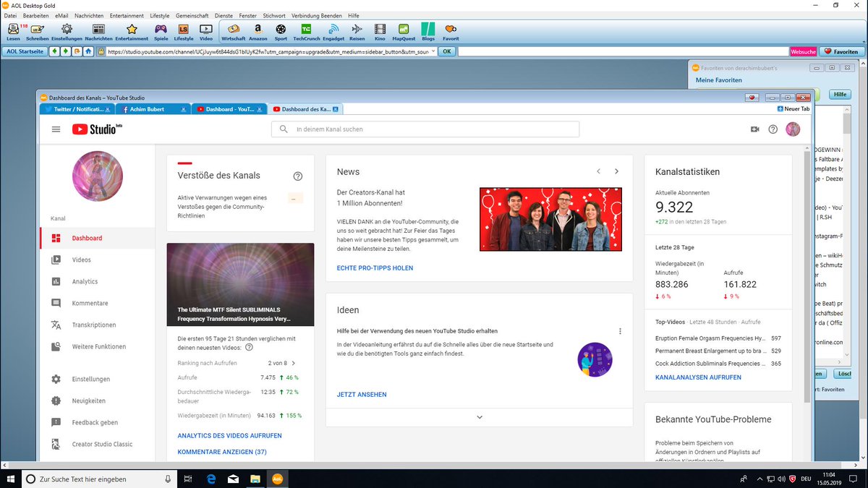Open three-dot menu in Ideen card
868x488 pixels.
pos(620,331)
